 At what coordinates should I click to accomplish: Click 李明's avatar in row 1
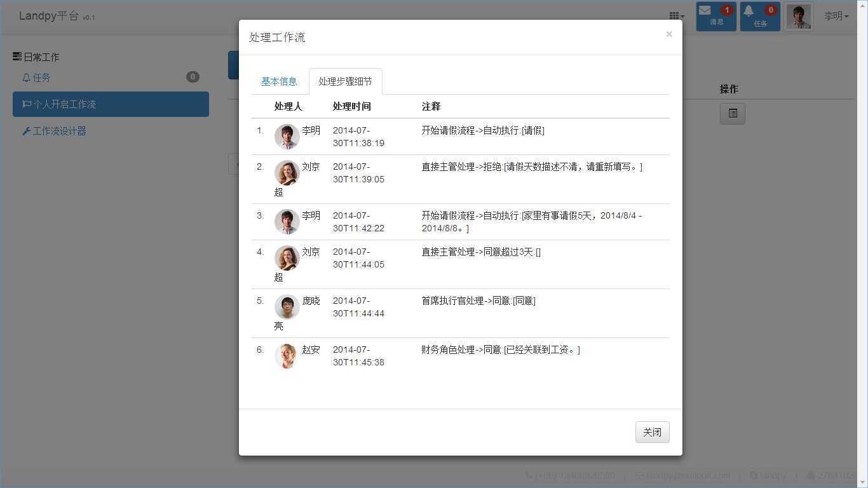click(287, 137)
